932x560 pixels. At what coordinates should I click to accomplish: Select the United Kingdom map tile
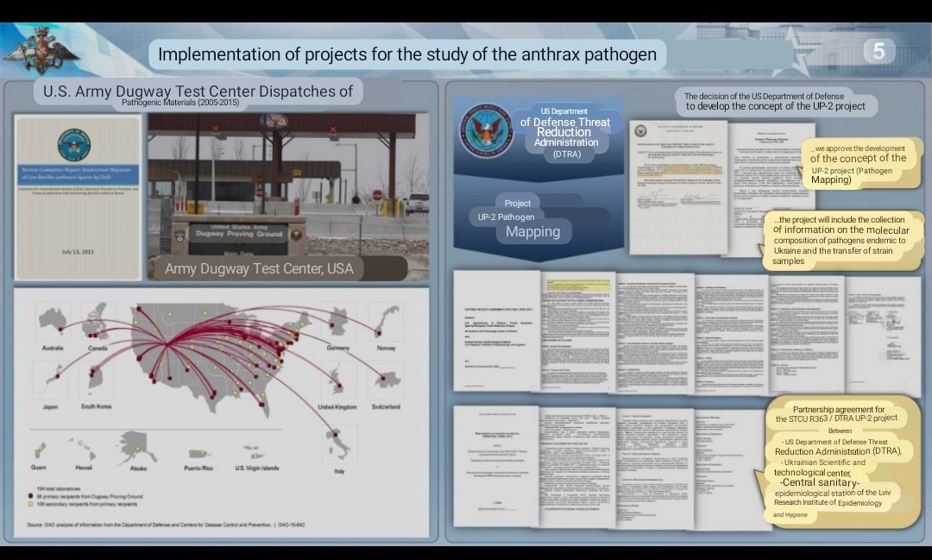[337, 381]
